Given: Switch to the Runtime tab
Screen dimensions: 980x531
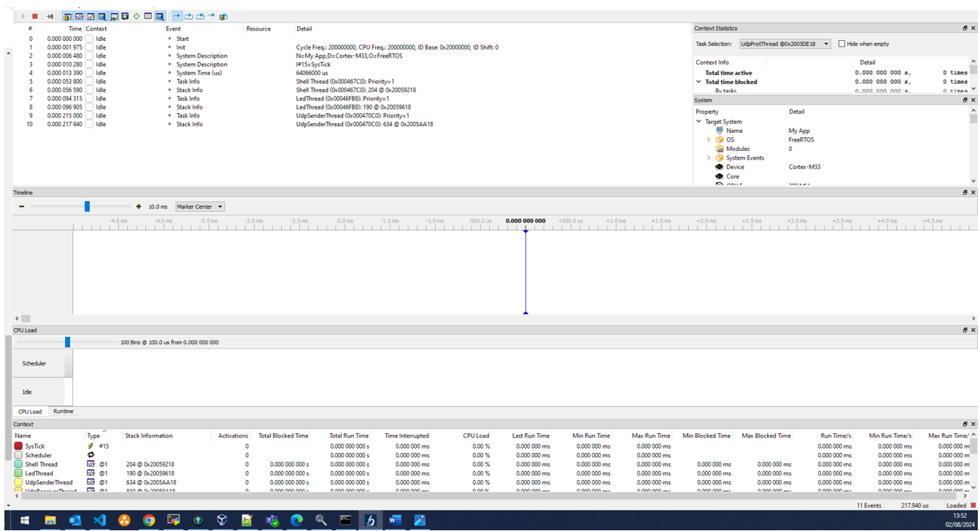Looking at the screenshot, I should (63, 412).
